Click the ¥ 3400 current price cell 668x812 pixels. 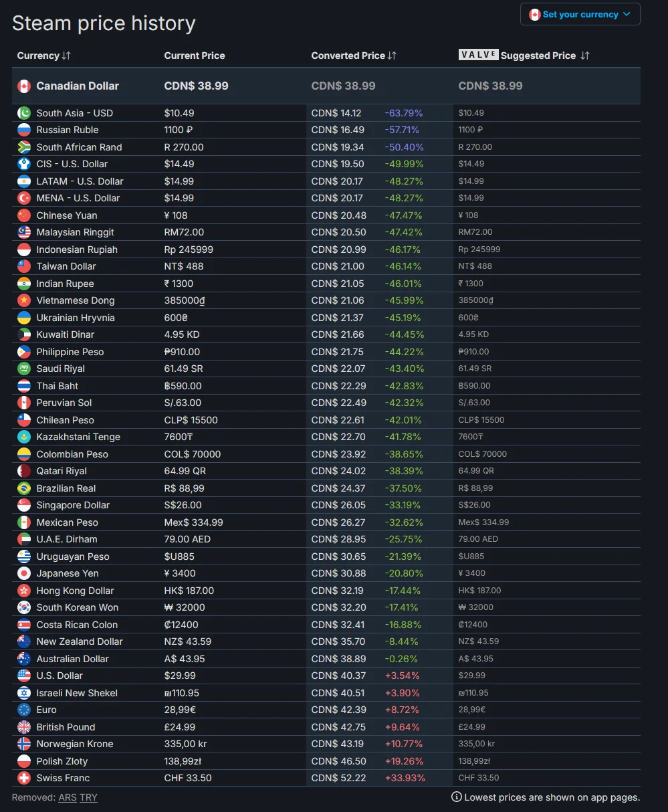click(180, 573)
